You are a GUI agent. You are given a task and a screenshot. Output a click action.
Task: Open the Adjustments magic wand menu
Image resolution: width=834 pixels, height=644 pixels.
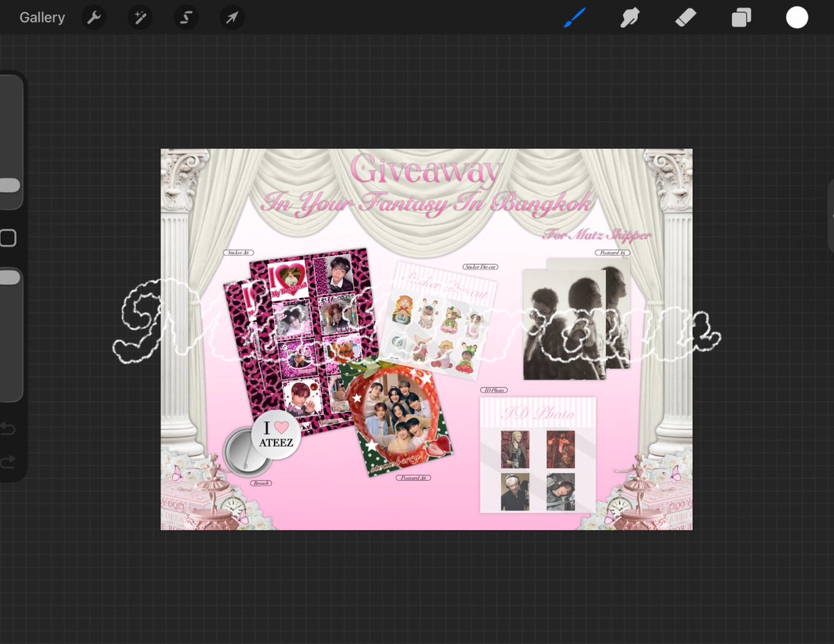click(x=140, y=17)
